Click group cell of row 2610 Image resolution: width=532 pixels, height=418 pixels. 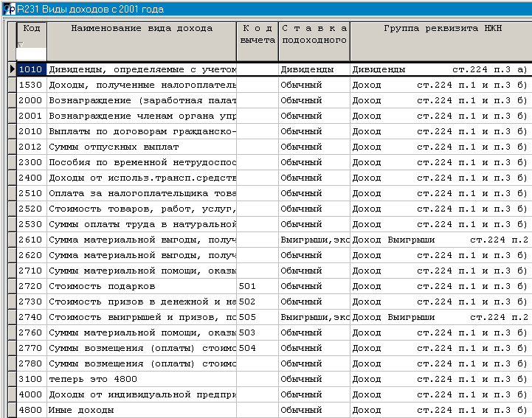(x=441, y=240)
